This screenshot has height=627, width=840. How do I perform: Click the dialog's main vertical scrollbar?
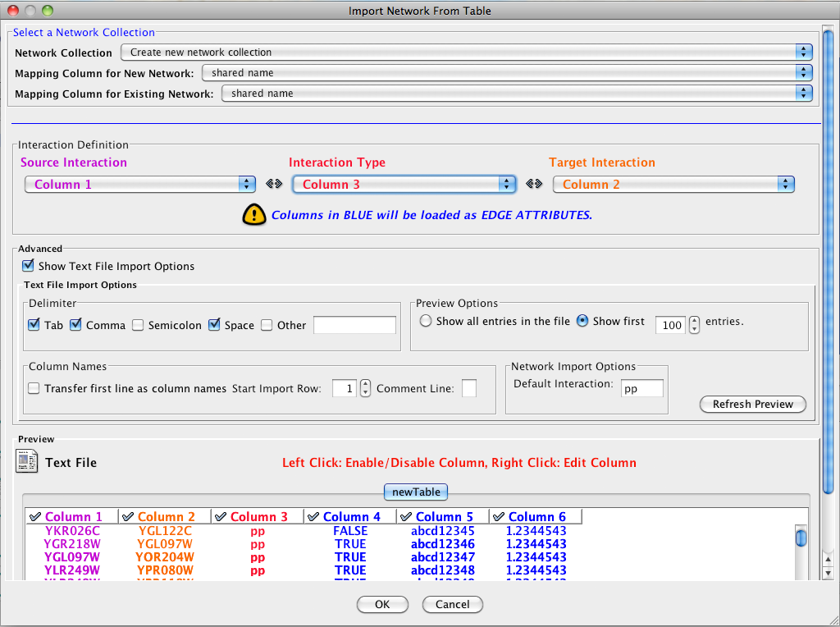click(x=829, y=263)
